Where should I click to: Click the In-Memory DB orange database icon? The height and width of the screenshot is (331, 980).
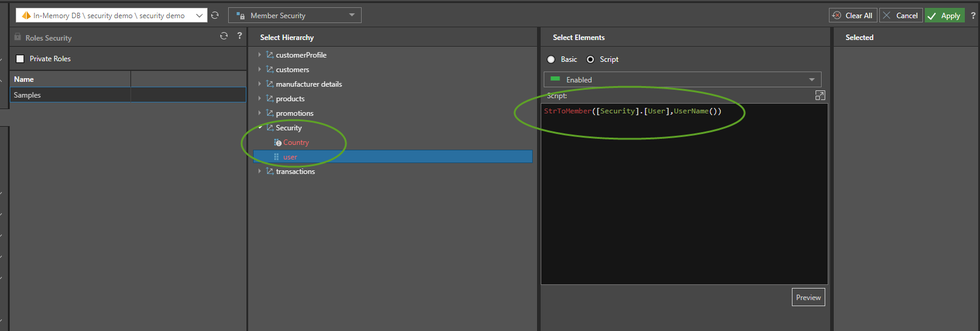click(26, 15)
